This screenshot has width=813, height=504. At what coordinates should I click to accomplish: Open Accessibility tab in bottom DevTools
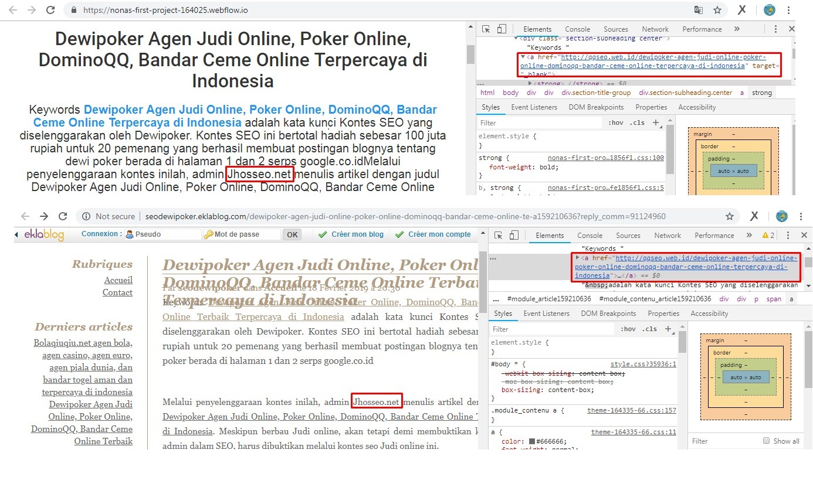[x=709, y=314]
